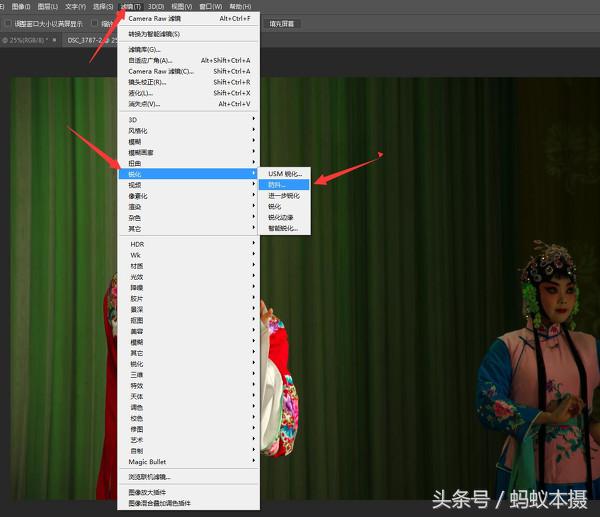Open the 帮助(H) menu
600x517 pixels.
(240, 7)
